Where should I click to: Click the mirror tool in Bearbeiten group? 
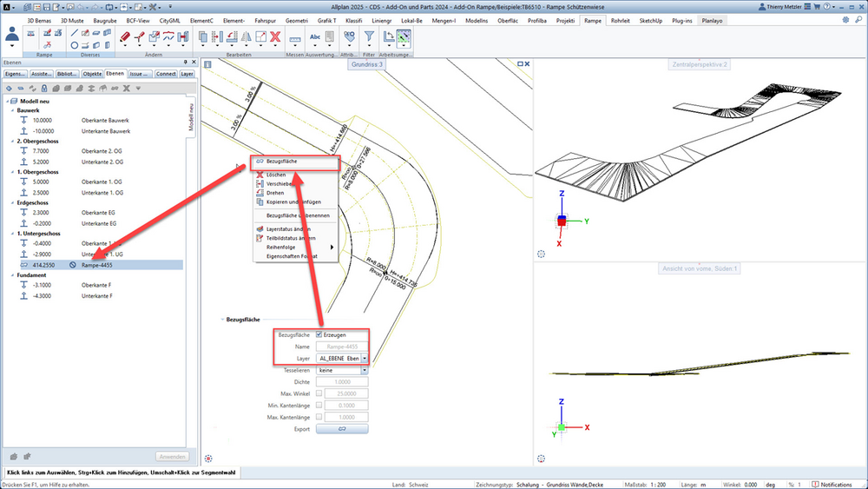tap(246, 37)
